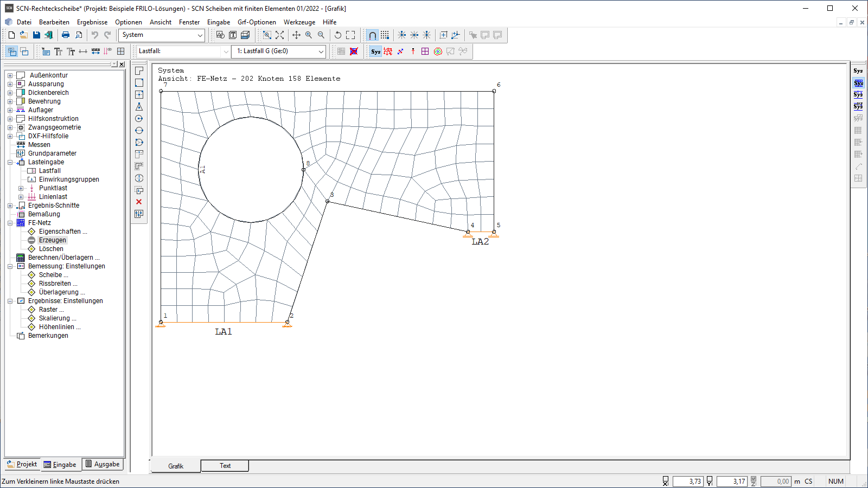Click the 3D view cube icon

(x=245, y=35)
